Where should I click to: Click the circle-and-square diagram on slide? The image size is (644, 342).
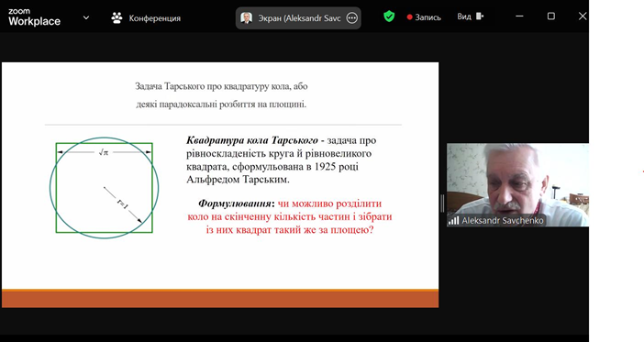(105, 188)
